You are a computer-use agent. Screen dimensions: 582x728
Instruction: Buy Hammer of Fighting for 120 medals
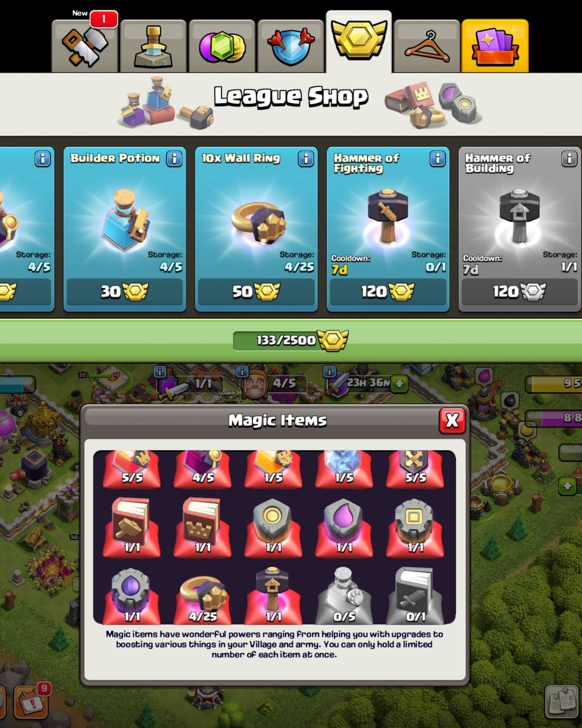point(388,292)
